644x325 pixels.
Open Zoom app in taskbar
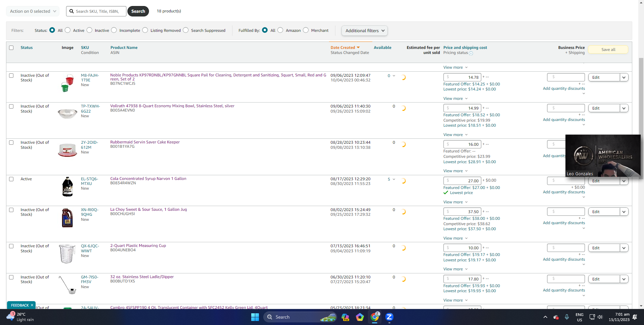389,317
